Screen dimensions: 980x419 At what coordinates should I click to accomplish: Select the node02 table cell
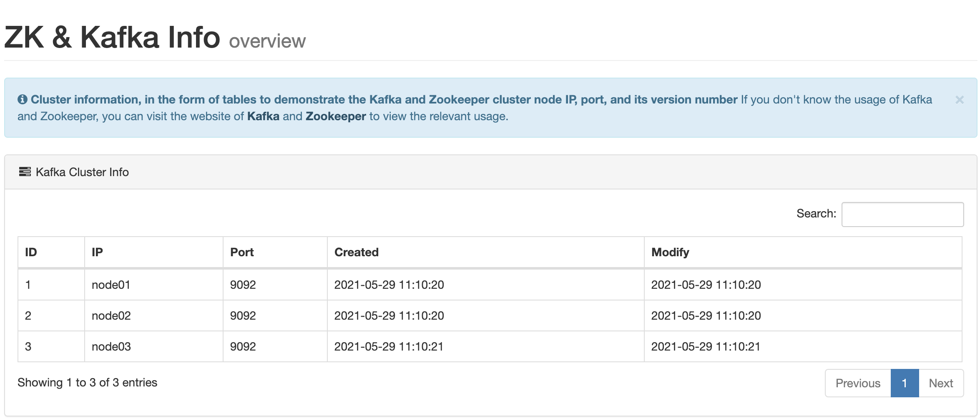pyautogui.click(x=111, y=316)
